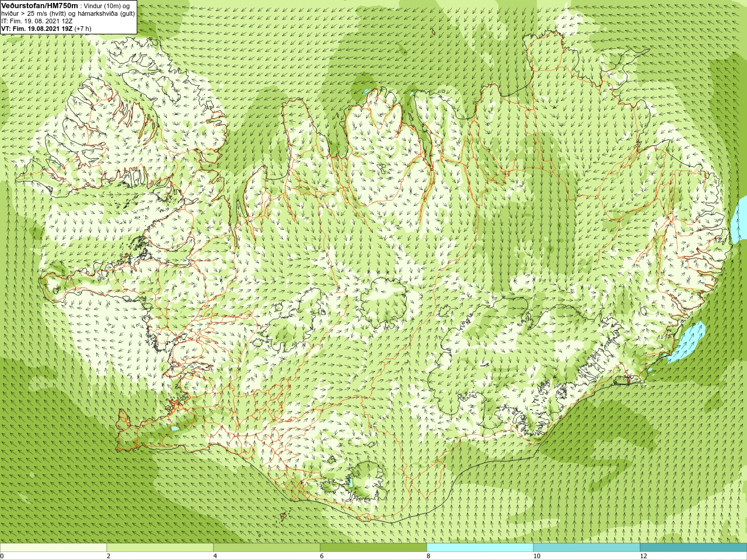The height and width of the screenshot is (560, 747).
Task: Click the legend value label '2'
Action: click(x=109, y=556)
